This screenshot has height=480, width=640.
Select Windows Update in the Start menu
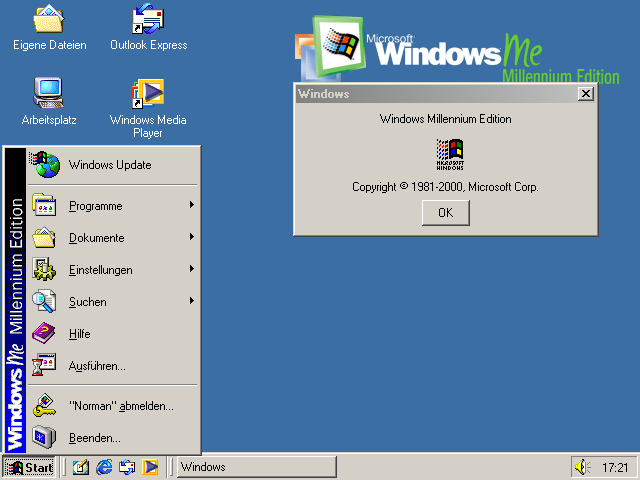coord(110,165)
